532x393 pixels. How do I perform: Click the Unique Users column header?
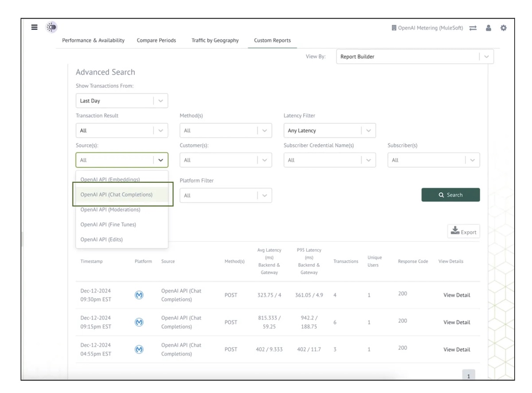tap(375, 261)
